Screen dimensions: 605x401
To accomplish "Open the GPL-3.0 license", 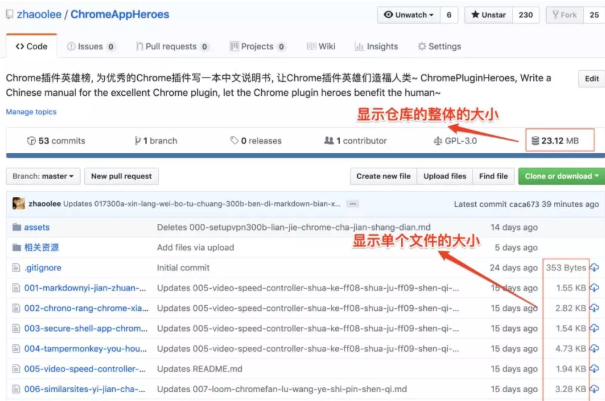I will pyautogui.click(x=455, y=141).
